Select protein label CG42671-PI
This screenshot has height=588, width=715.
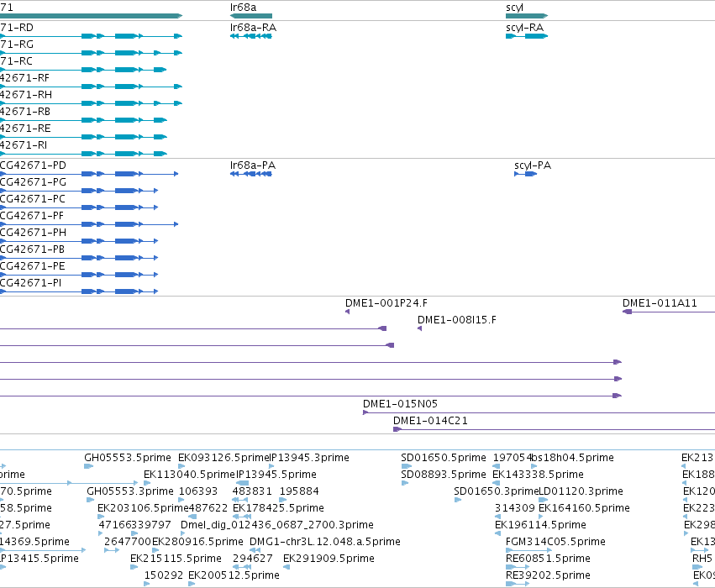click(30, 284)
